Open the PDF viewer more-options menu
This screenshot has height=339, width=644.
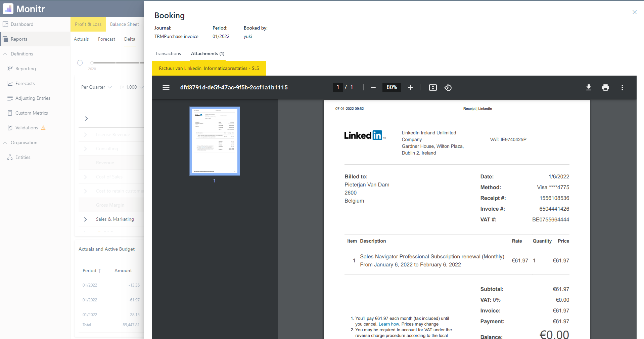[622, 87]
